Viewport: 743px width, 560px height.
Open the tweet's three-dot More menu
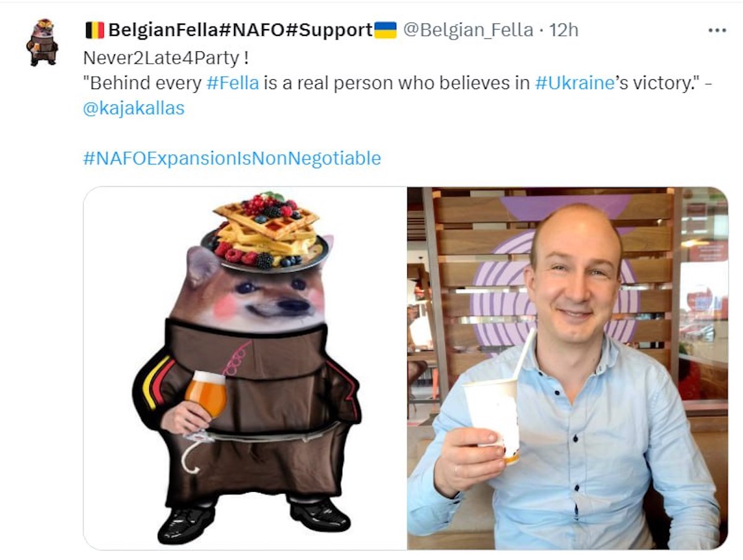716,30
